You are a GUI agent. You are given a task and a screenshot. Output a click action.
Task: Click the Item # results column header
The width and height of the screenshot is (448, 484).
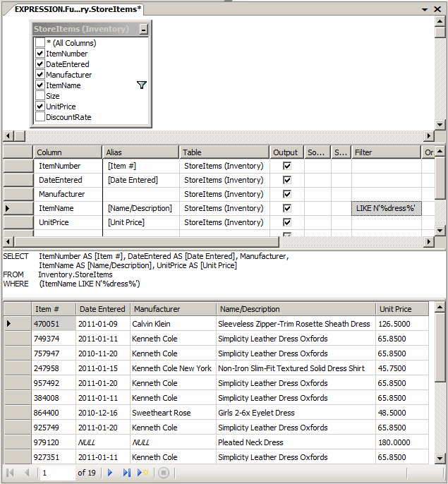pyautogui.click(x=54, y=309)
